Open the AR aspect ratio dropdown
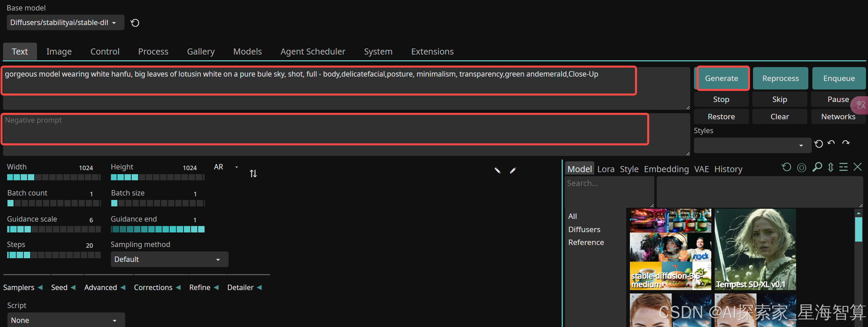The height and width of the screenshot is (327, 868). [x=226, y=167]
